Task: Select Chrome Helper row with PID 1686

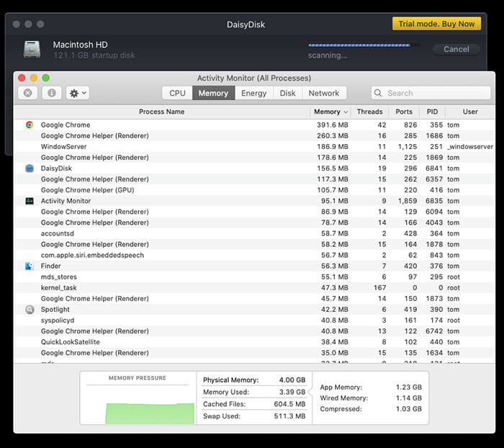Action: (255, 135)
